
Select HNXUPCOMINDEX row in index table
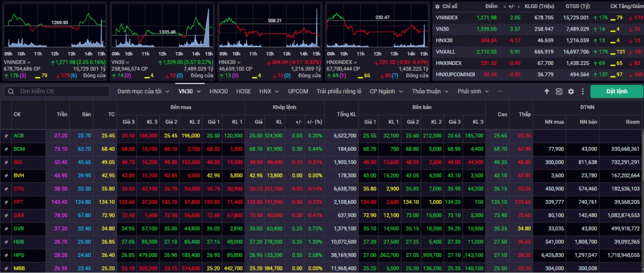coord(538,74)
